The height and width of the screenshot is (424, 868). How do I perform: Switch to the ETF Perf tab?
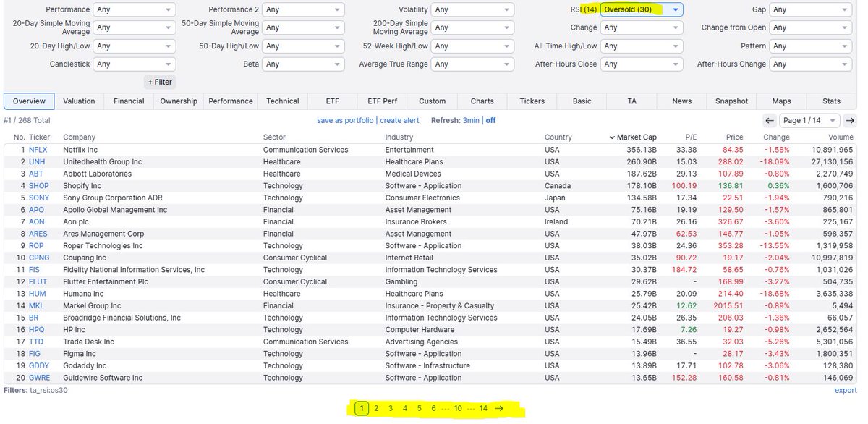pyautogui.click(x=382, y=101)
